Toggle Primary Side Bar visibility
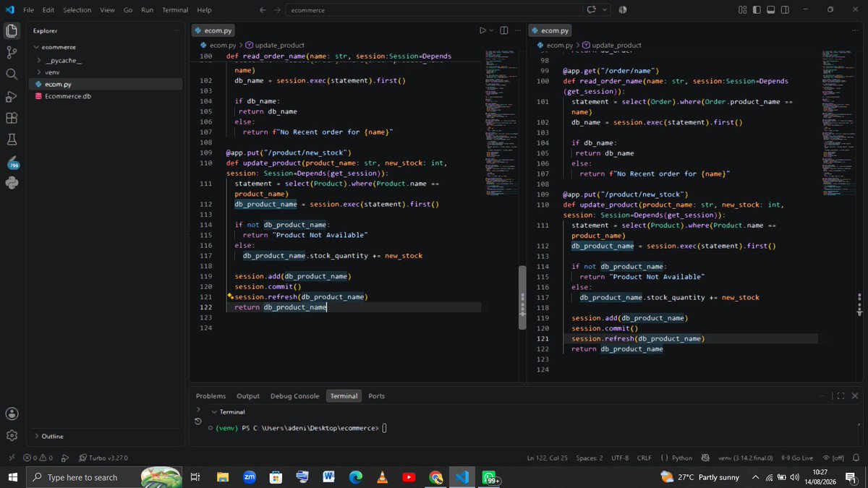The height and width of the screenshot is (488, 868). tap(757, 9)
